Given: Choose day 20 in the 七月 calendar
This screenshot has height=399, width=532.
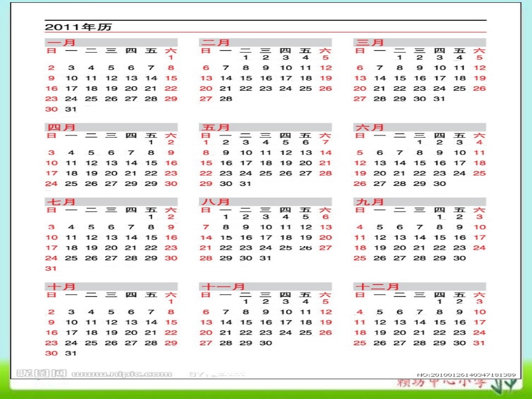Looking at the screenshot, I should coord(111,248).
